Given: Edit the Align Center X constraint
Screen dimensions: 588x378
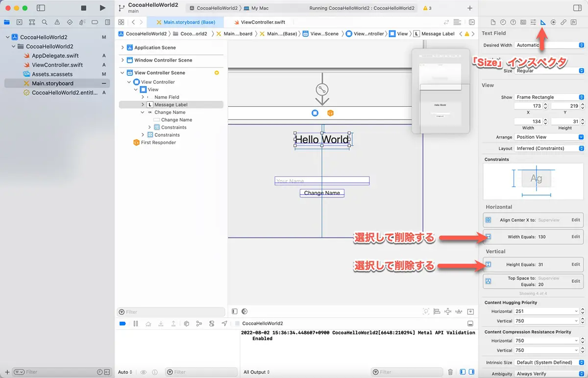Looking at the screenshot, I should pos(576,220).
